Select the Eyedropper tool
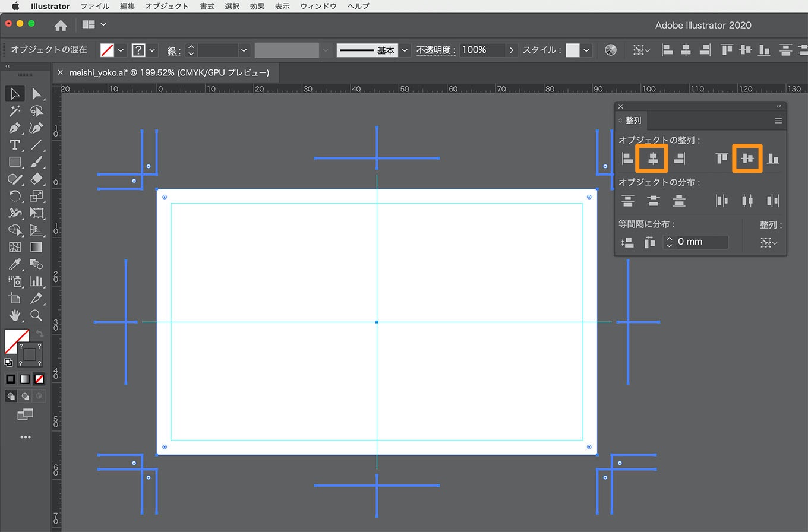This screenshot has height=532, width=808. pyautogui.click(x=15, y=264)
